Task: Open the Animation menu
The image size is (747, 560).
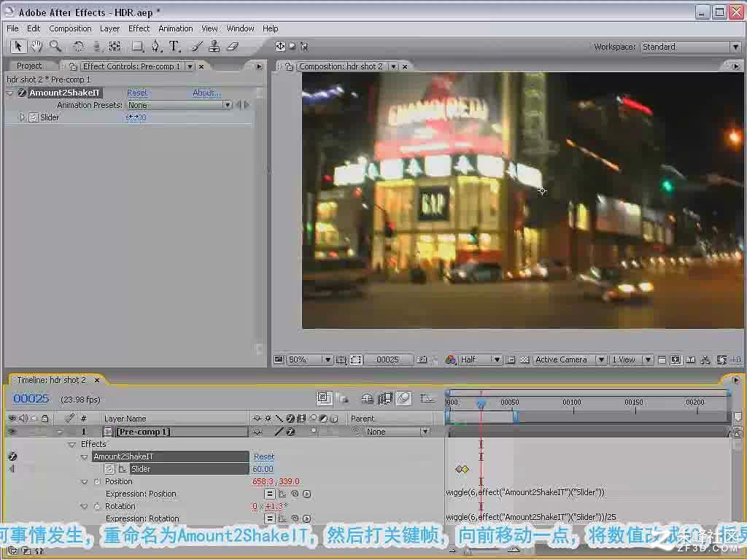Action: pyautogui.click(x=175, y=28)
